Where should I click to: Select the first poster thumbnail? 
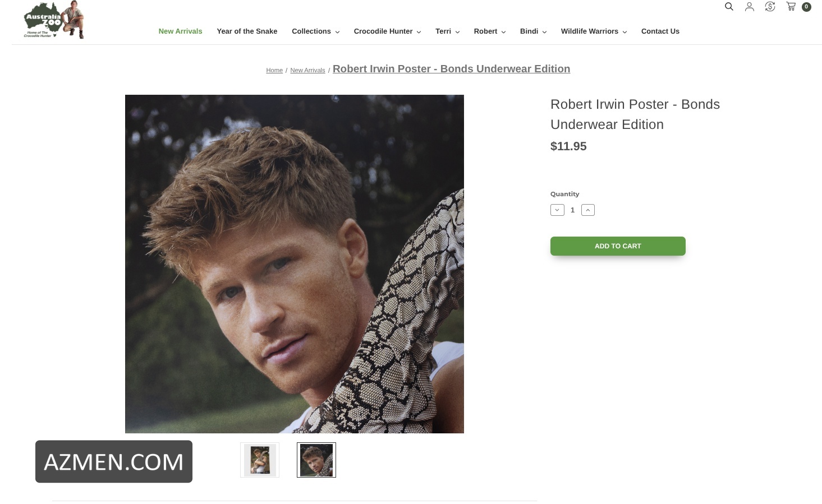pyautogui.click(x=260, y=460)
